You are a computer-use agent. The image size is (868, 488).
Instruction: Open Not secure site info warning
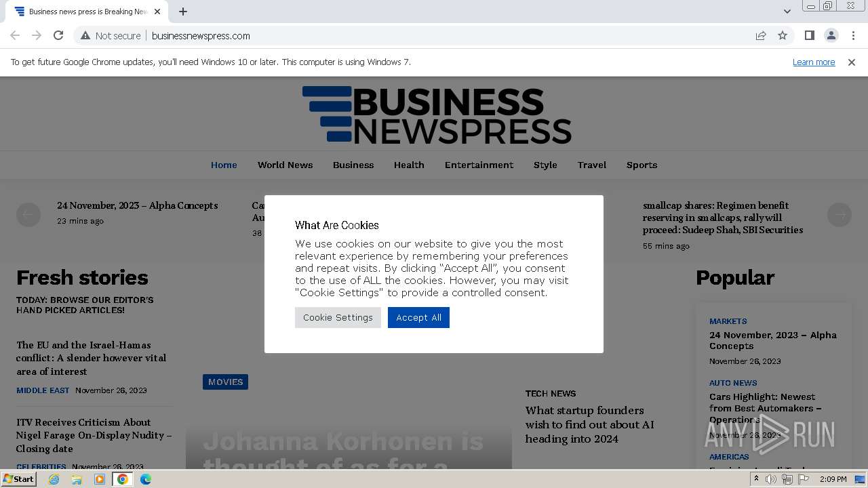click(x=111, y=35)
